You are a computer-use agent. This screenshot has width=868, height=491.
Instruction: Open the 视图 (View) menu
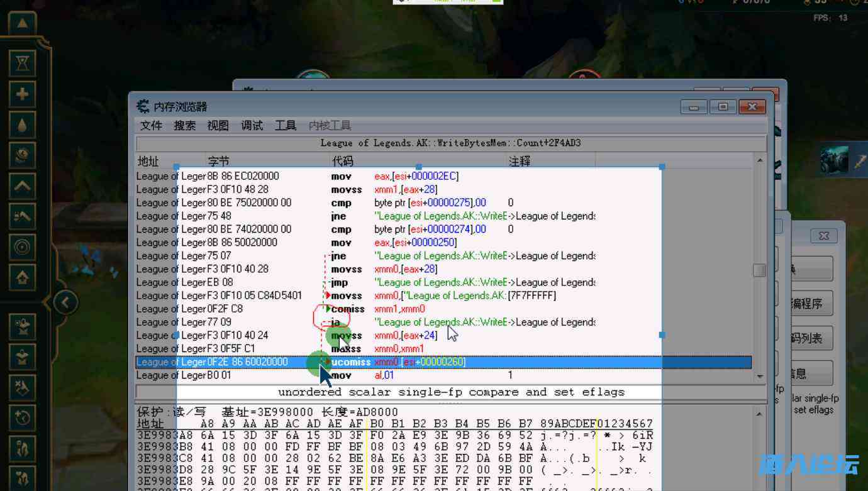[x=218, y=126]
